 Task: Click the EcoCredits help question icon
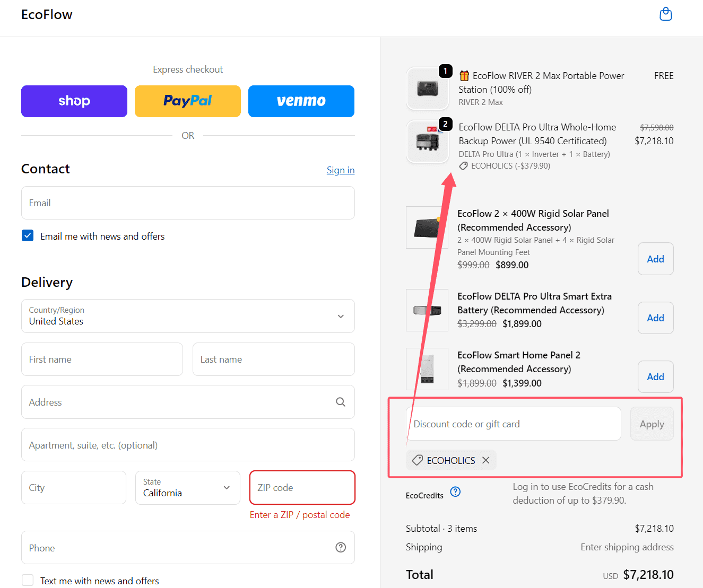coord(455,492)
